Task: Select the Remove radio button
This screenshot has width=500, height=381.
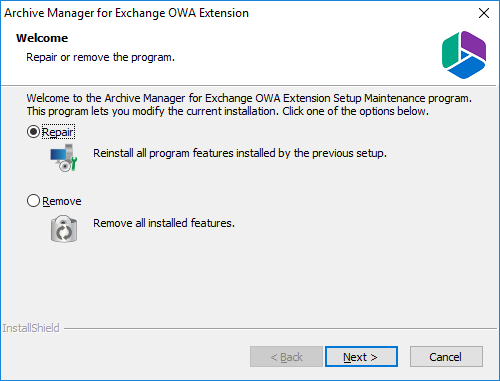Action: point(33,201)
